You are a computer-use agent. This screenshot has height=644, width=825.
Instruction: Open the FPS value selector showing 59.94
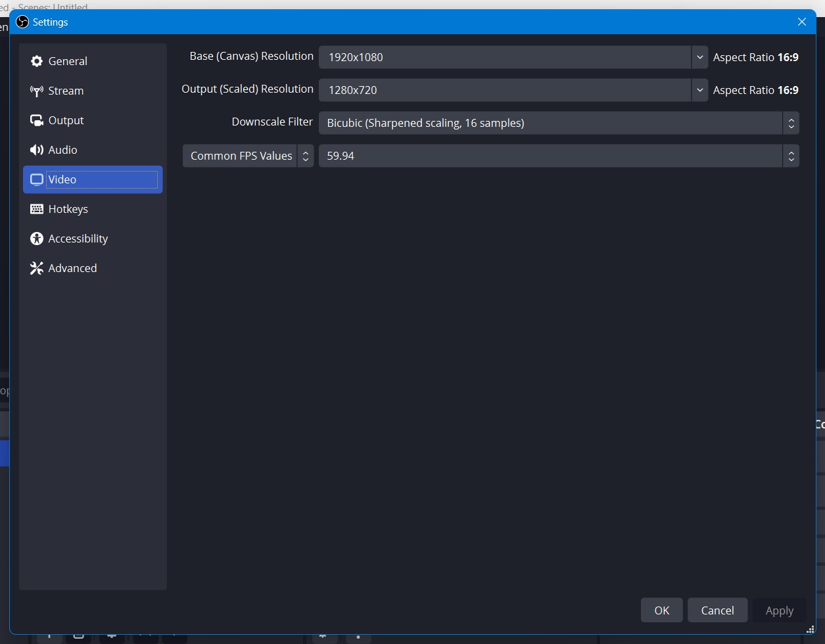791,156
